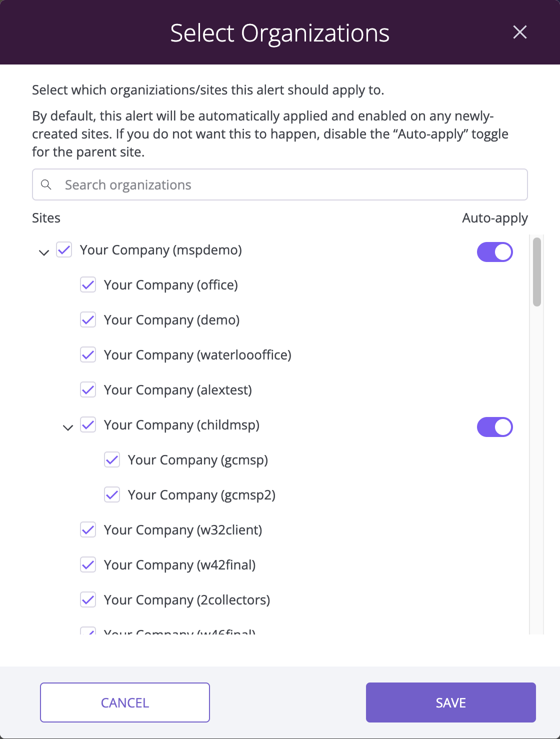Uncheck Your Company (2collectors)
The image size is (560, 739).
click(88, 600)
